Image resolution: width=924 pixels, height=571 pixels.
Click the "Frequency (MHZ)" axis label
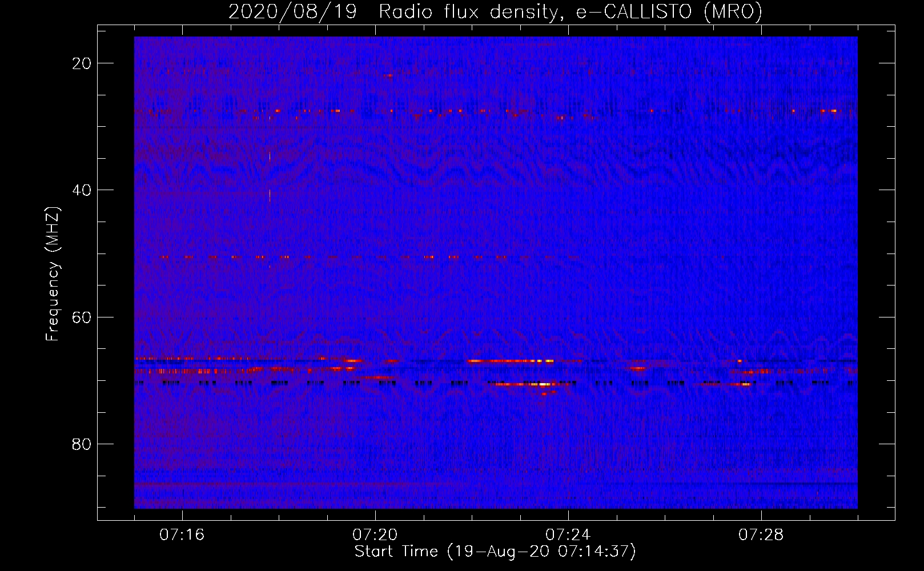tap(53, 274)
